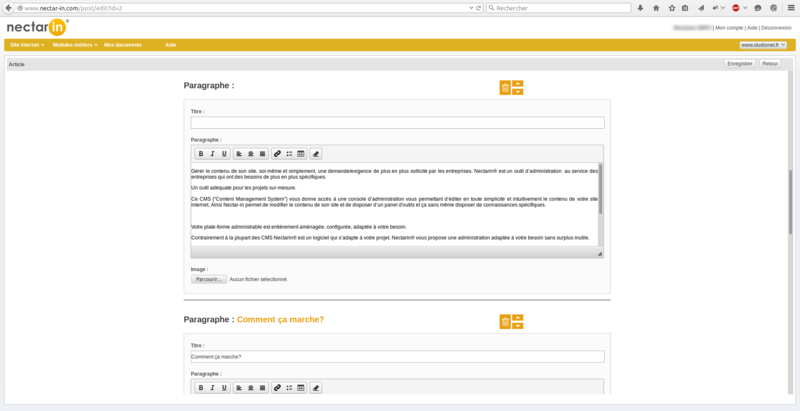The height and width of the screenshot is (411, 800).
Task: Expand the dropdown arrow next to the ABP icon
Action: click(x=745, y=8)
